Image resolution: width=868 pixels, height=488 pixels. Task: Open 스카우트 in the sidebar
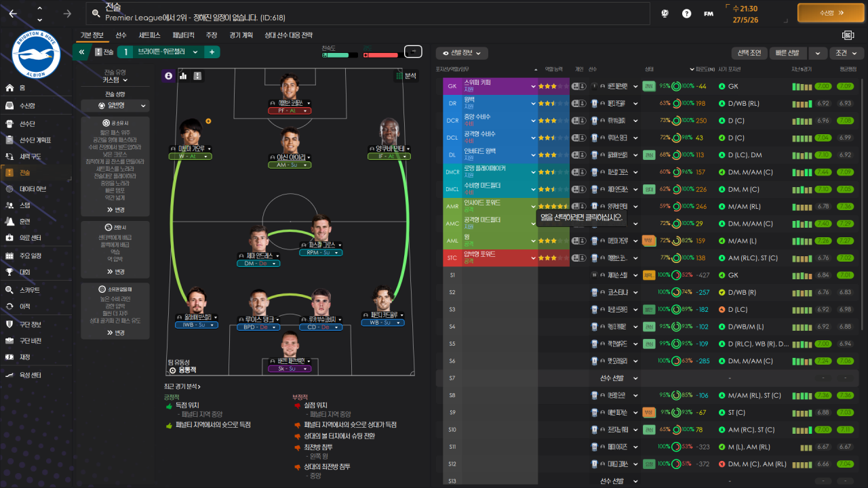click(x=37, y=290)
